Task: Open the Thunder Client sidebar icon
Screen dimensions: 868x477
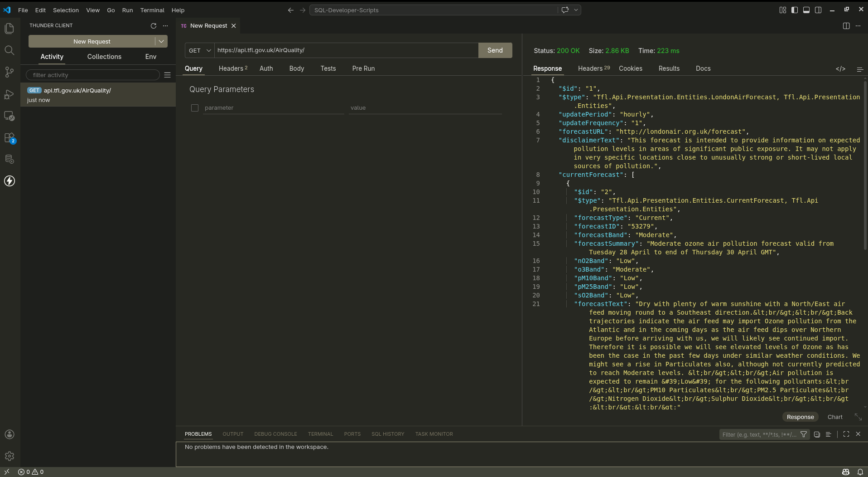Action: [x=10, y=181]
